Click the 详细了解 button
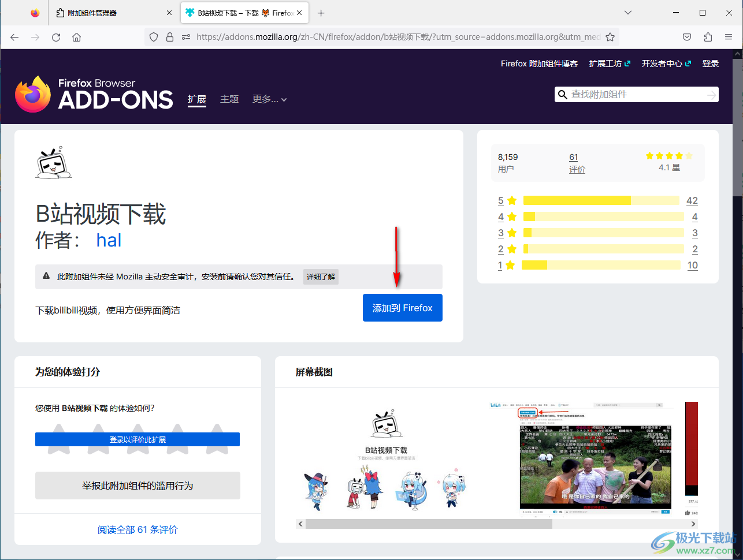Image resolution: width=743 pixels, height=560 pixels. 321,277
